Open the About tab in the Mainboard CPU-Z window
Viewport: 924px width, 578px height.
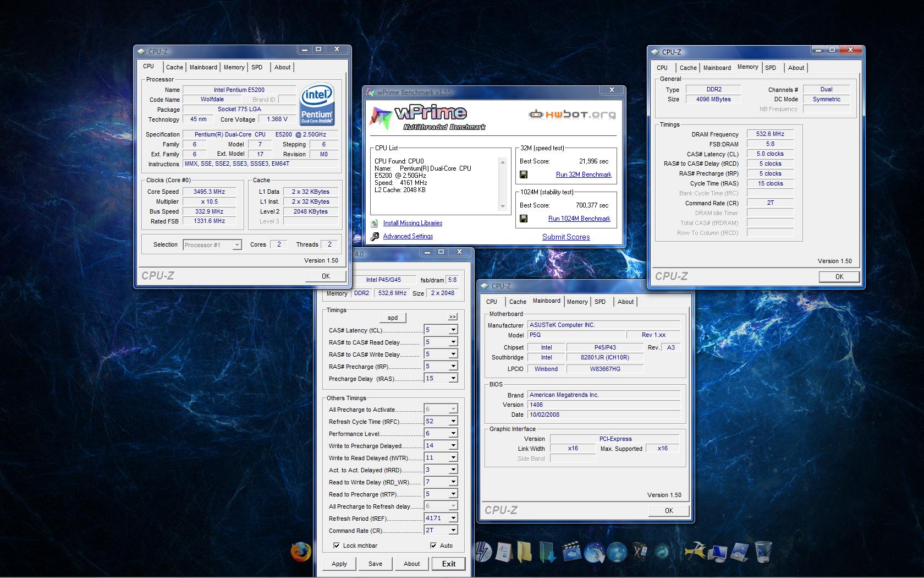point(625,302)
